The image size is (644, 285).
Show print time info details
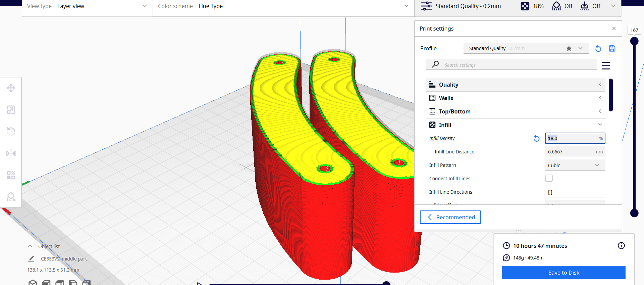[x=621, y=246]
